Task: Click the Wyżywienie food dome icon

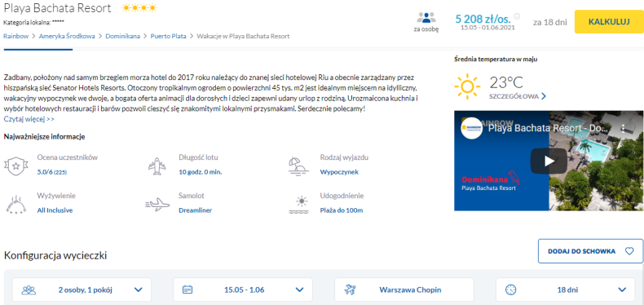Action: [16, 205]
